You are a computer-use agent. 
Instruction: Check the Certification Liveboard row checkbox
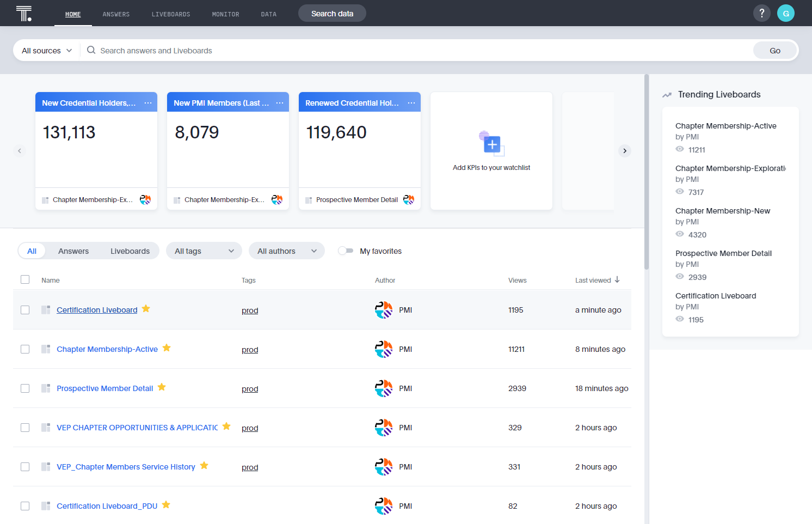(x=25, y=310)
